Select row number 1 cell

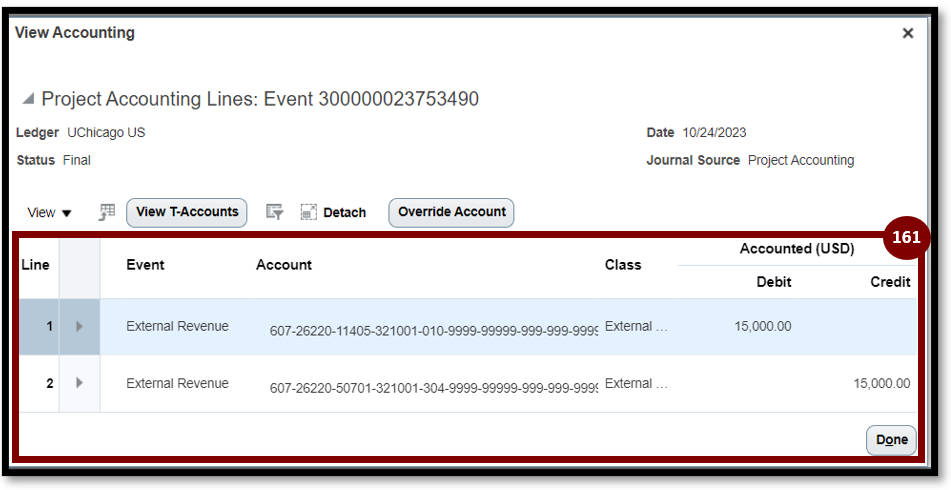[39, 326]
